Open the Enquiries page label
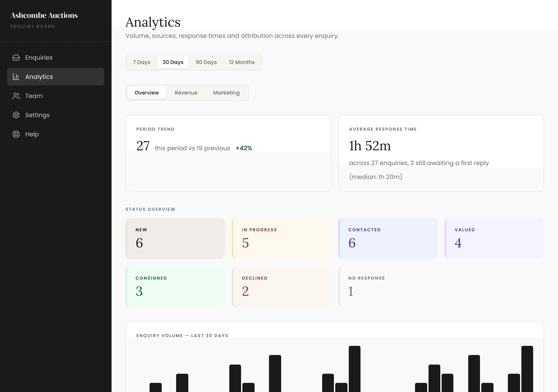The image size is (558, 392). pos(39,57)
